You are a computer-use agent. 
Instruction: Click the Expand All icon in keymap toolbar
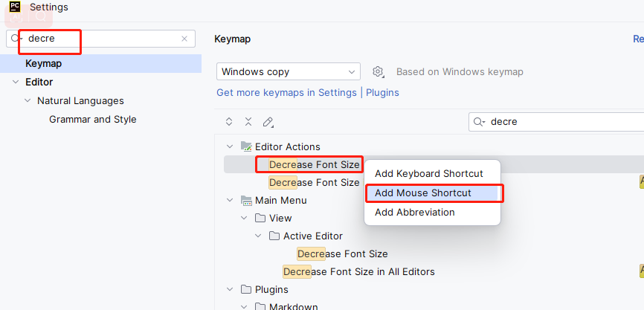click(229, 121)
